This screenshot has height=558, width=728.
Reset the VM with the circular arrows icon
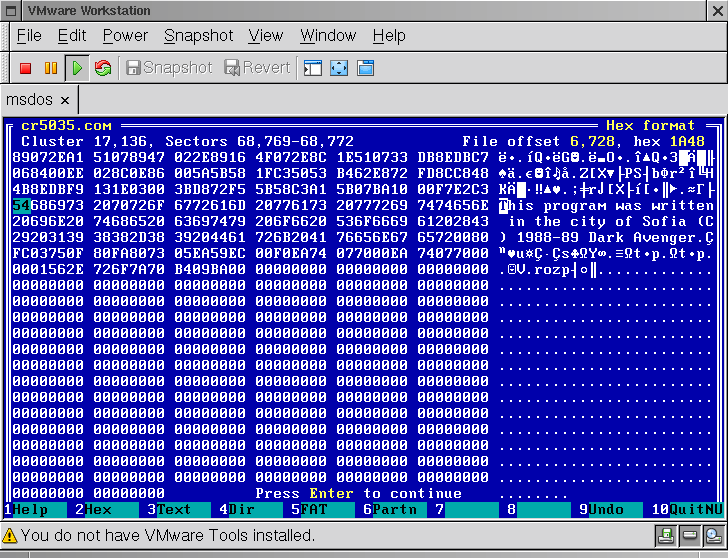(x=103, y=68)
